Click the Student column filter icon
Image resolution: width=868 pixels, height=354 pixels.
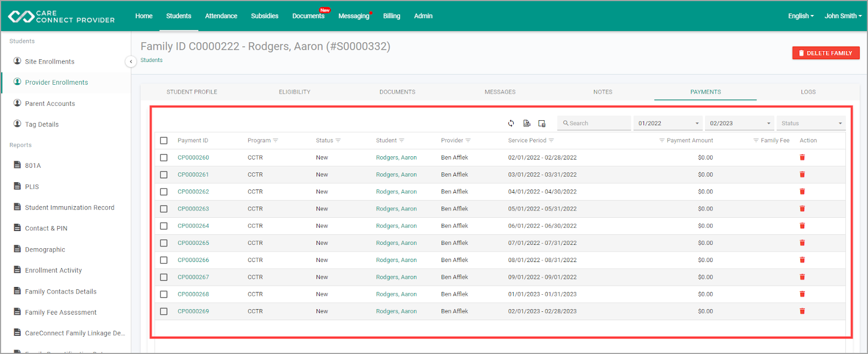coord(402,141)
